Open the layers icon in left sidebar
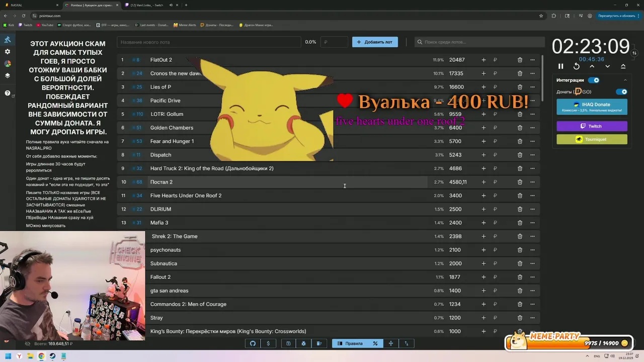 coord(8,76)
